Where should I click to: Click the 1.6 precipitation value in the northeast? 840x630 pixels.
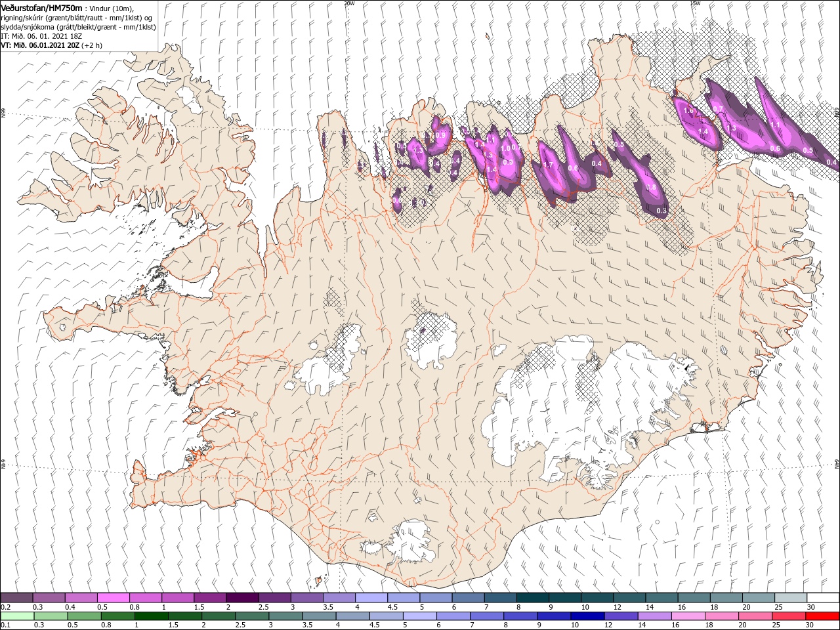tap(688, 112)
